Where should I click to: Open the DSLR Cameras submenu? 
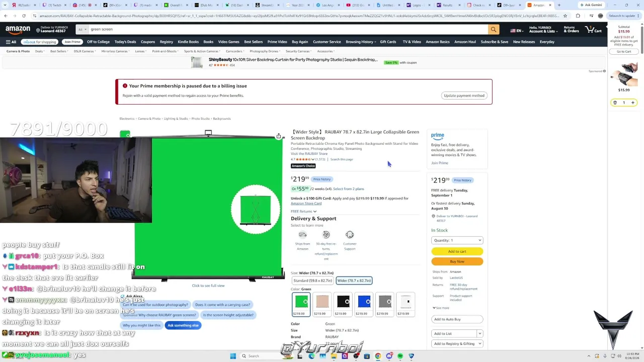coord(84,51)
